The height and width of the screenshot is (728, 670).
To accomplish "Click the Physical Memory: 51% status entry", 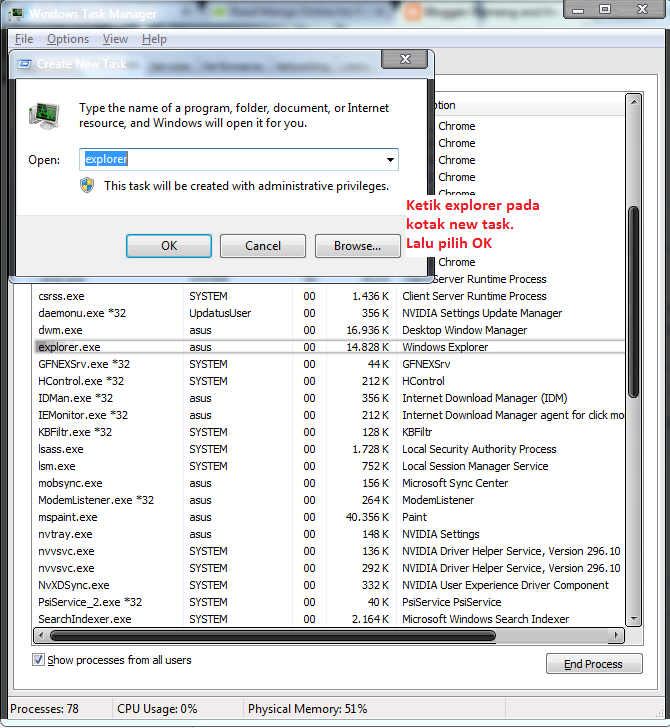I will click(307, 709).
